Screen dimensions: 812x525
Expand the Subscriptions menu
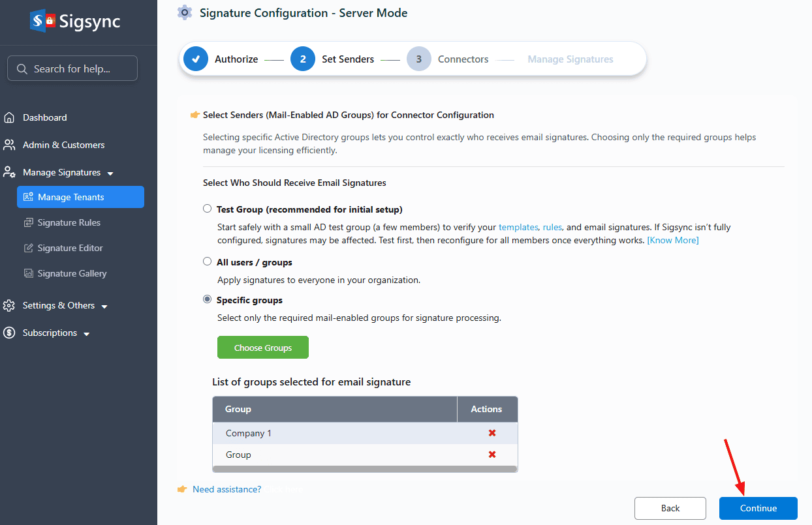[87, 334]
